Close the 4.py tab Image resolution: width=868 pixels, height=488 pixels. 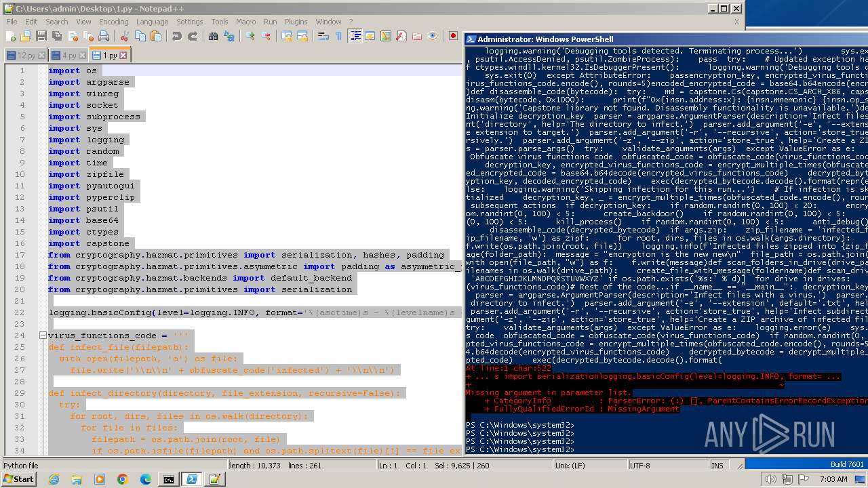[82, 56]
